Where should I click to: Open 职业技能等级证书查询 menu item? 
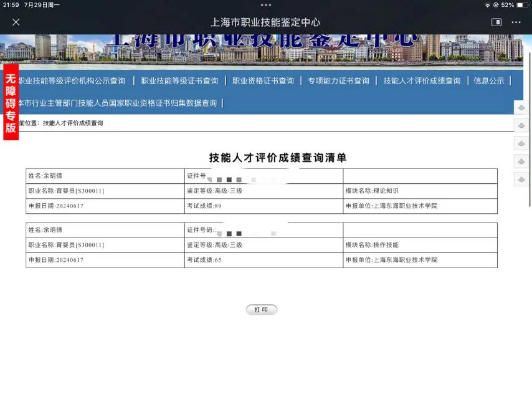[179, 81]
